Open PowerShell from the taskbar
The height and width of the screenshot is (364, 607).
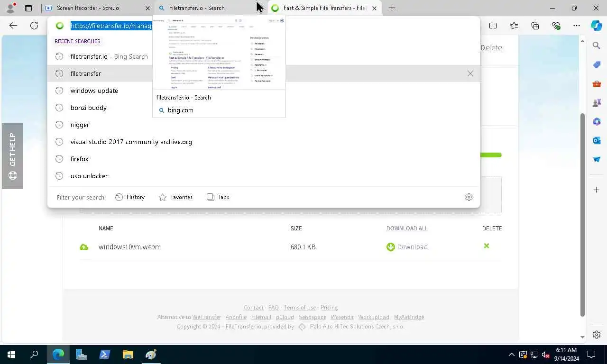104,355
